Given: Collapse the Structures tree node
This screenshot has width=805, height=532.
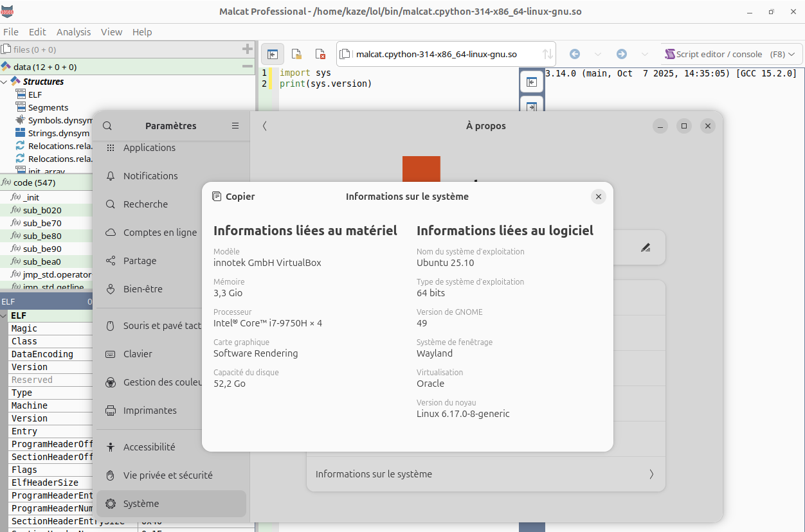Looking at the screenshot, I should 5,81.
